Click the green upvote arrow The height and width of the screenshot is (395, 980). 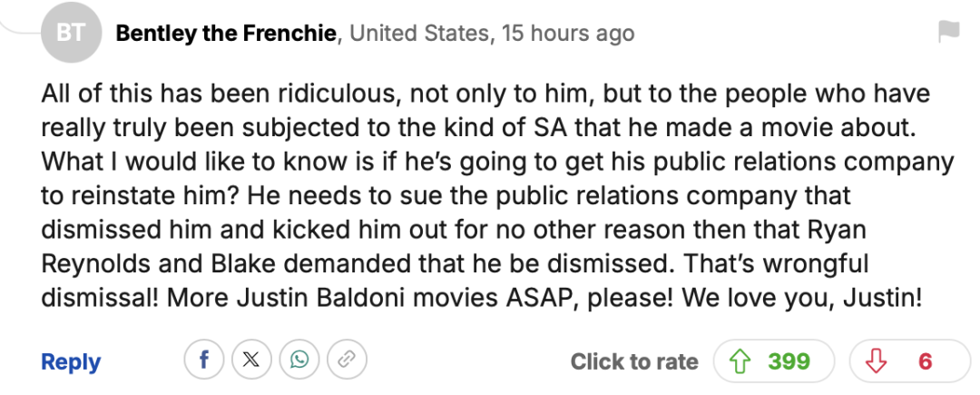click(x=740, y=361)
